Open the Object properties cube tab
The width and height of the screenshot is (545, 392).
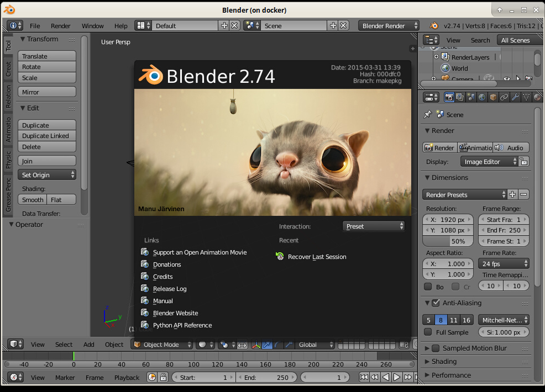click(493, 97)
